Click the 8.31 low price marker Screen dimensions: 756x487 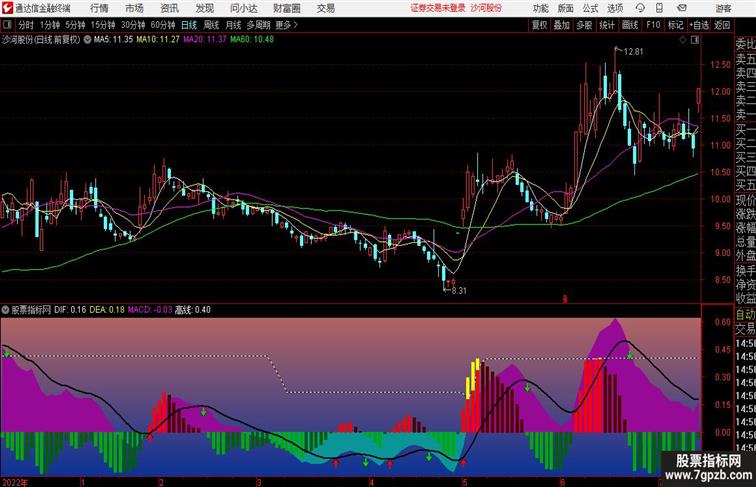(x=458, y=291)
